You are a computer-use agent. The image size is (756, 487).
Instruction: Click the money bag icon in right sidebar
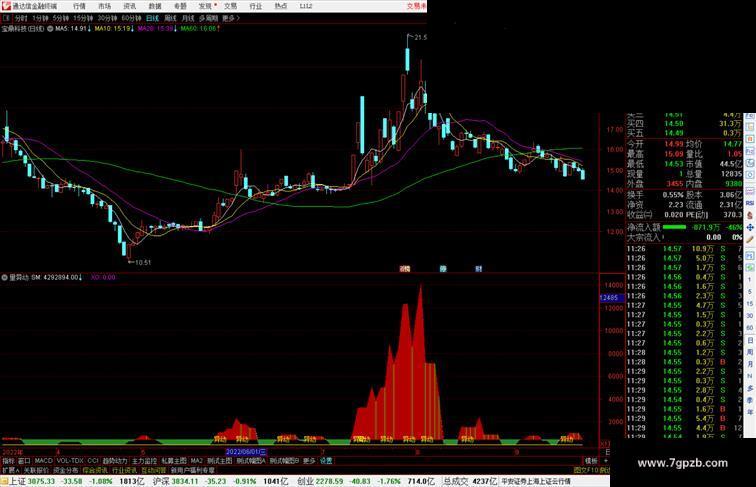(750, 215)
